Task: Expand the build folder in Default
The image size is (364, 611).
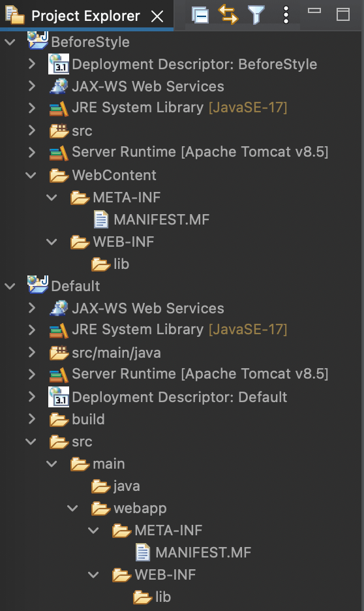Action: [x=31, y=419]
